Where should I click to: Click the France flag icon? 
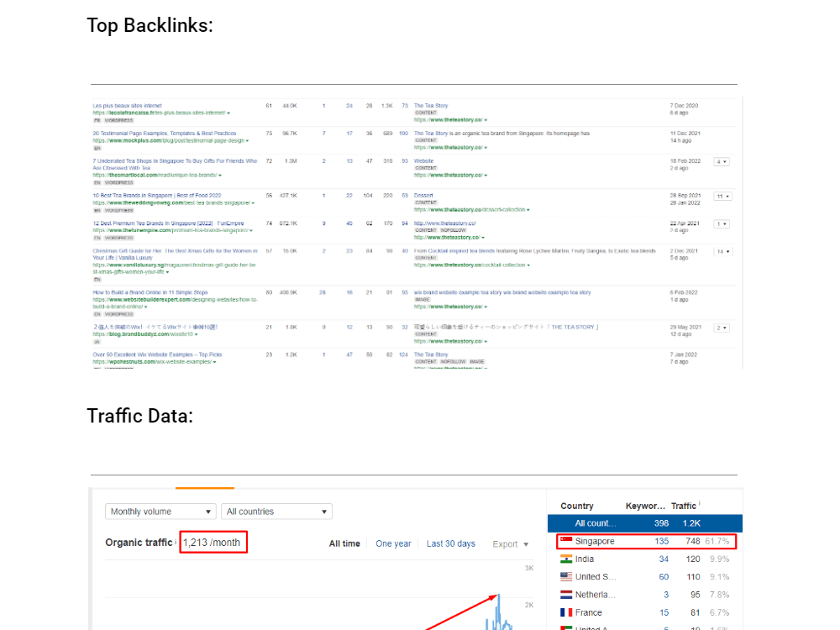565,612
